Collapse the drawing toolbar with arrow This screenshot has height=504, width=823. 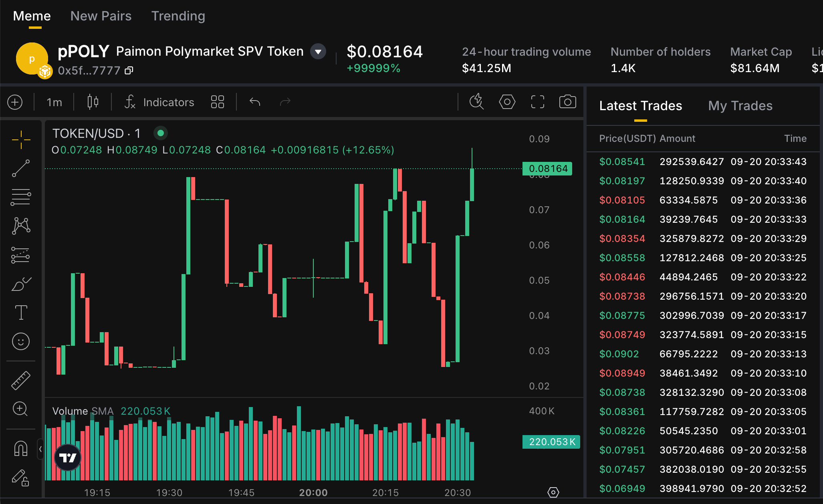[40, 450]
